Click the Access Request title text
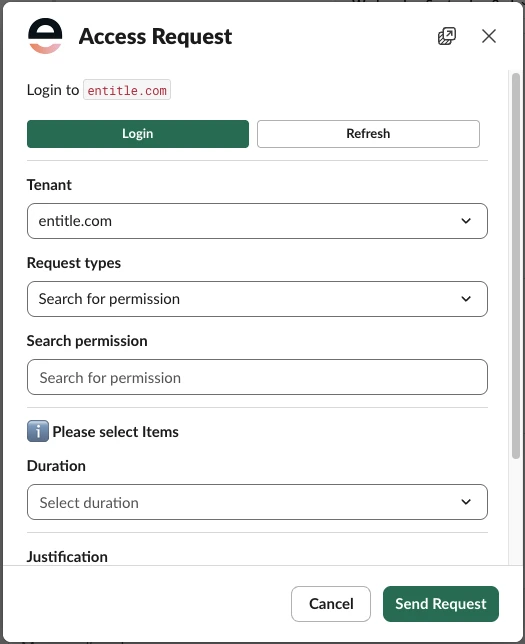The height and width of the screenshot is (644, 525). [x=155, y=37]
